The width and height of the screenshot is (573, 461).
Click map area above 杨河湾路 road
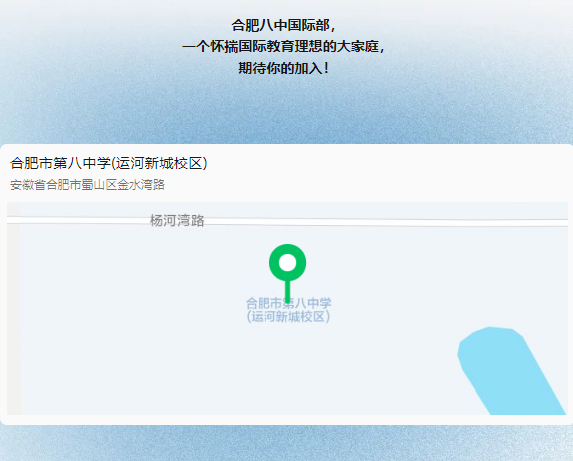pos(329,209)
